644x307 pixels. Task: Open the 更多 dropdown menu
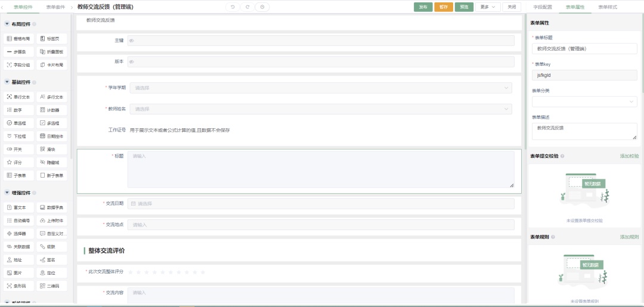[x=487, y=7]
